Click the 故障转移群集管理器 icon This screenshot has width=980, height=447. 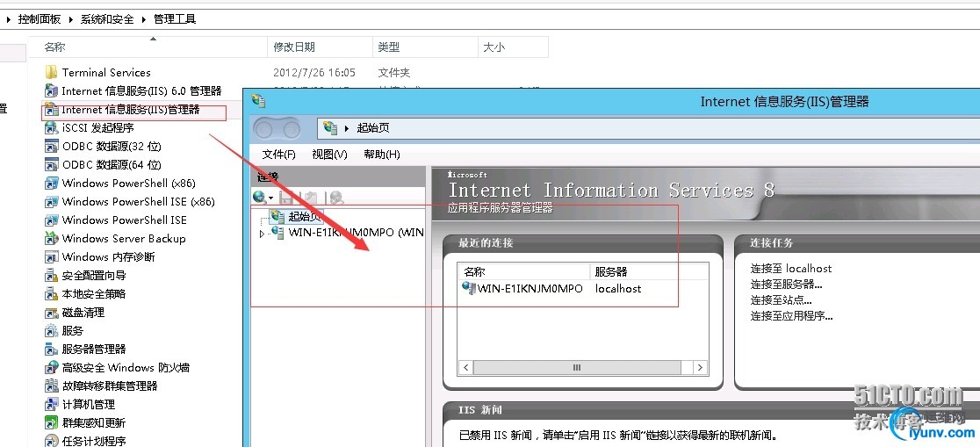click(x=52, y=386)
